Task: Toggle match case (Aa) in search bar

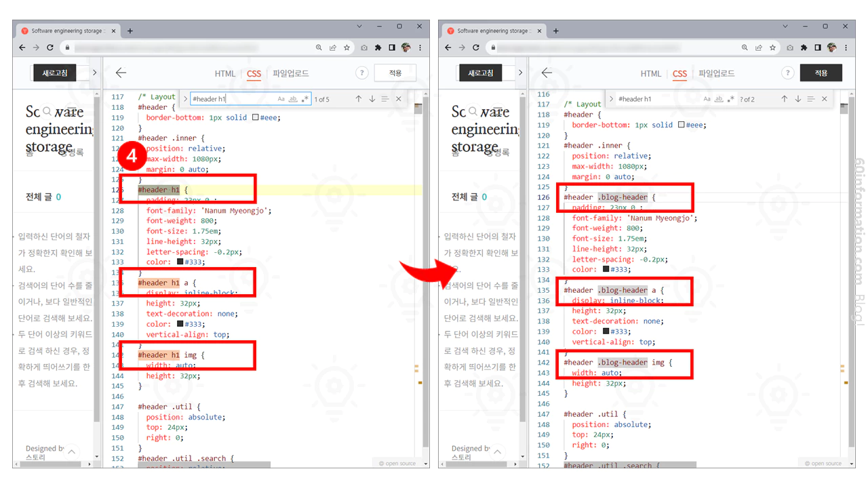Action: (281, 98)
